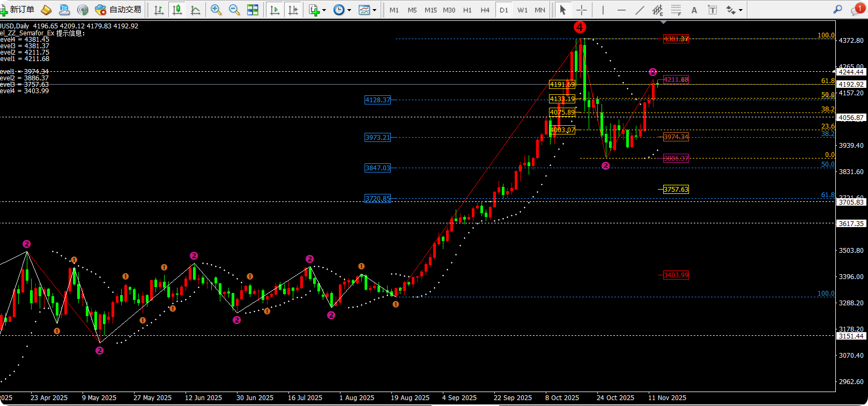Screen dimensions: 868x406
Task: Click the 3757.63 yellow price label
Action: click(676, 190)
